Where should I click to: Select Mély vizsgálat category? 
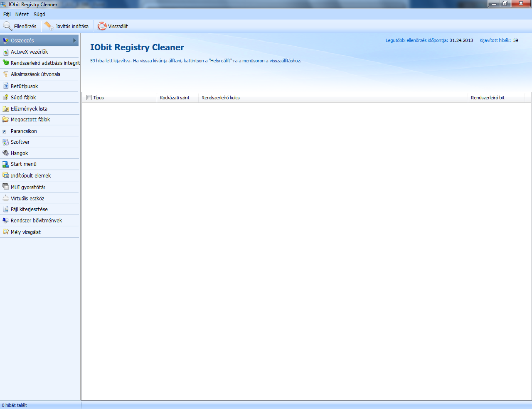point(40,232)
